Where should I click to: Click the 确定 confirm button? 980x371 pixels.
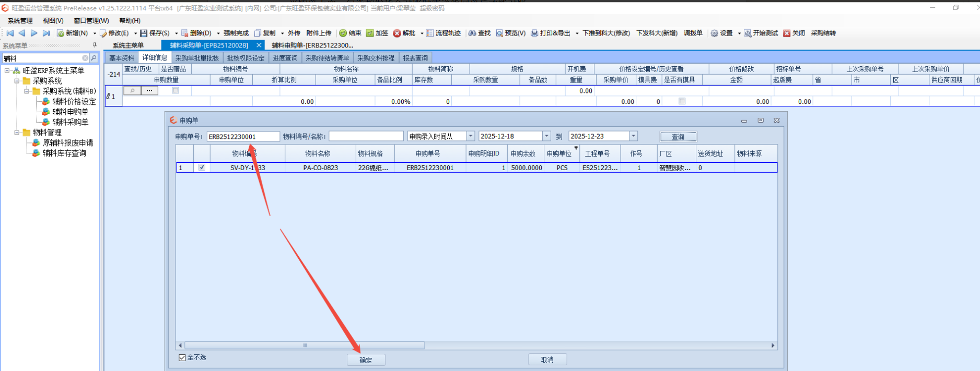(x=366, y=360)
